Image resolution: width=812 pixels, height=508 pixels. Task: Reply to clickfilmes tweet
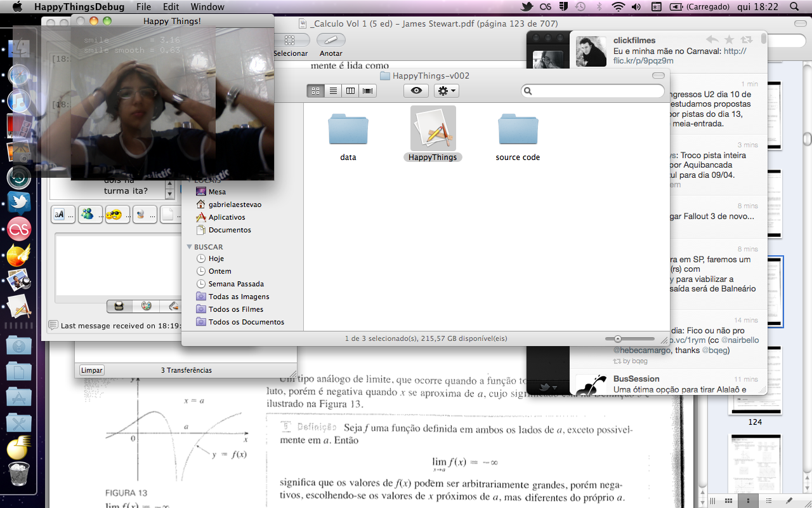point(712,39)
